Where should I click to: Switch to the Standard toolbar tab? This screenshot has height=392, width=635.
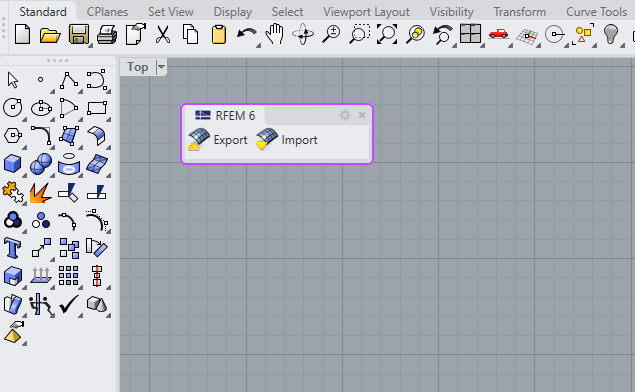pyautogui.click(x=43, y=12)
